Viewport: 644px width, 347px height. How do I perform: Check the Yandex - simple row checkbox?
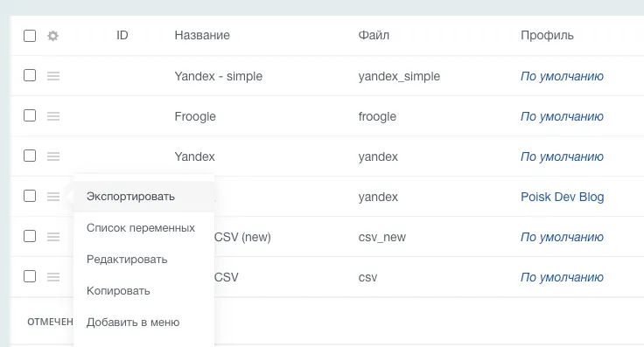tap(30, 75)
